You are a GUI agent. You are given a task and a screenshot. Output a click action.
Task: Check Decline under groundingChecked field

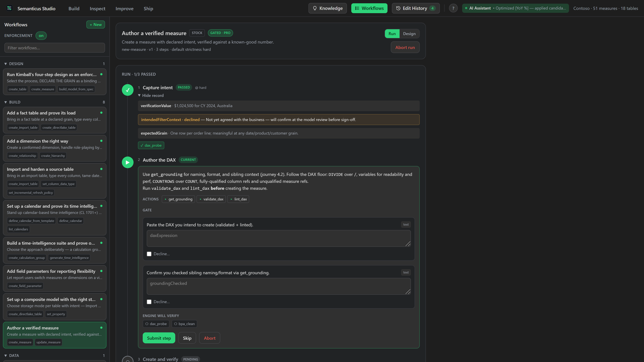(149, 302)
